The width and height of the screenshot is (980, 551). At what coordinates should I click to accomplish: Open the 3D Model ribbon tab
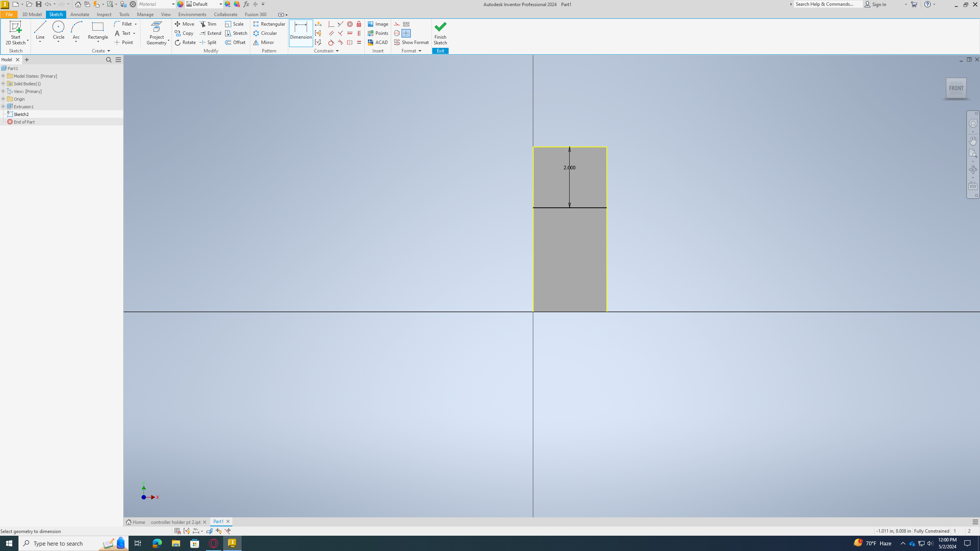32,15
